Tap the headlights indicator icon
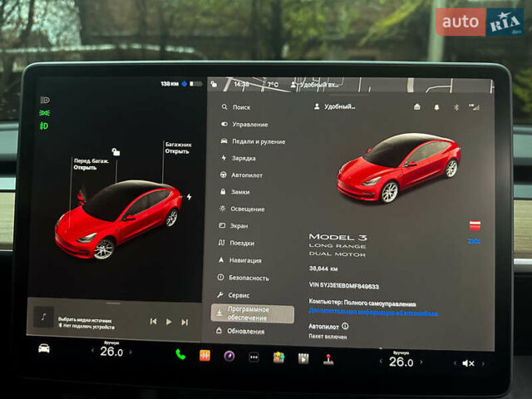The height and width of the screenshot is (399, 532). point(45,100)
